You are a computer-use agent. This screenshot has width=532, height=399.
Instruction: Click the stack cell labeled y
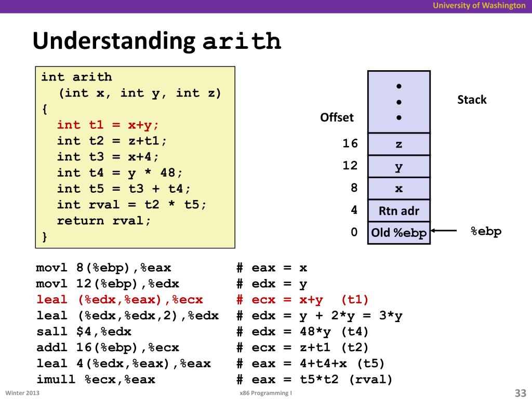pos(399,167)
